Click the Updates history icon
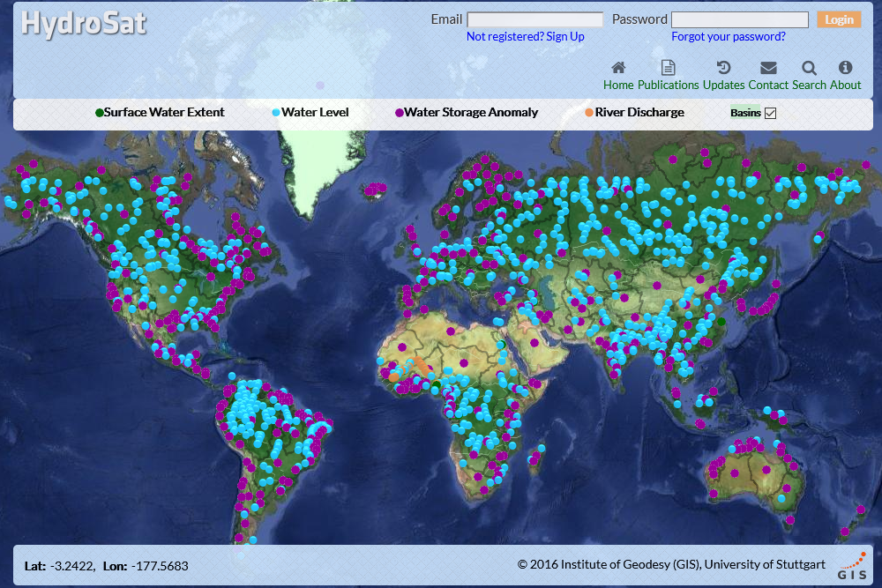 coord(723,68)
